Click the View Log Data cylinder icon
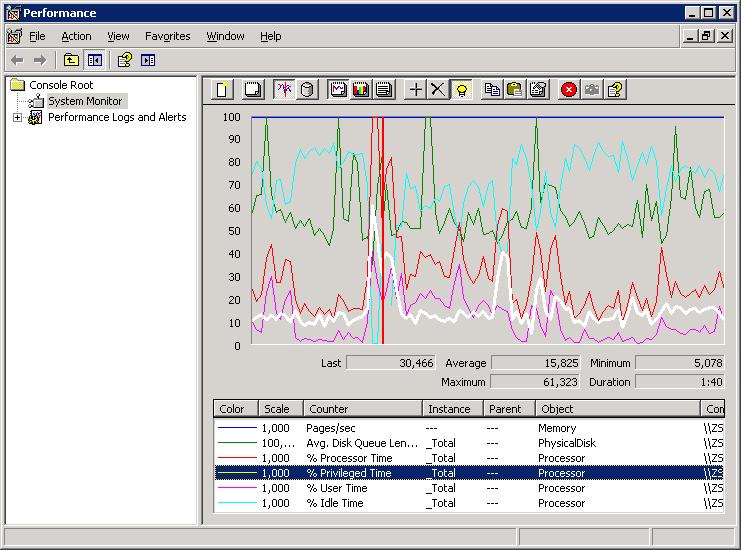 point(308,90)
